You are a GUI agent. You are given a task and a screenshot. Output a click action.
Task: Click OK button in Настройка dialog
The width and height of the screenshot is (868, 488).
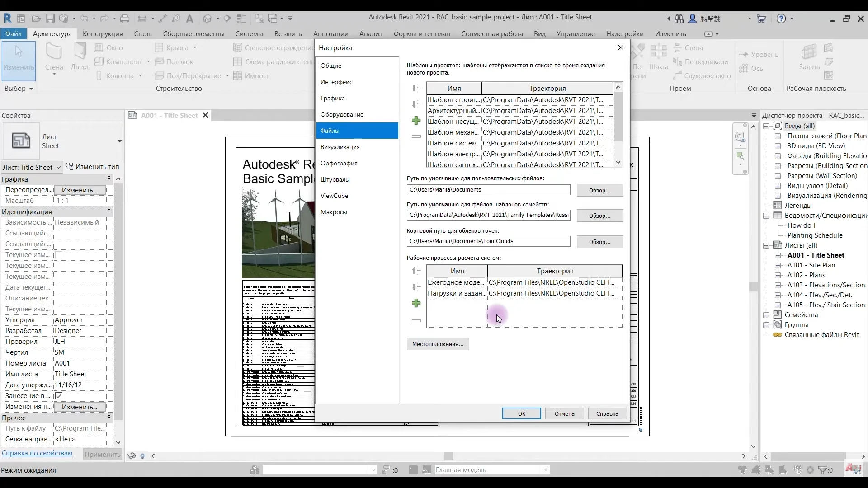pyautogui.click(x=522, y=413)
